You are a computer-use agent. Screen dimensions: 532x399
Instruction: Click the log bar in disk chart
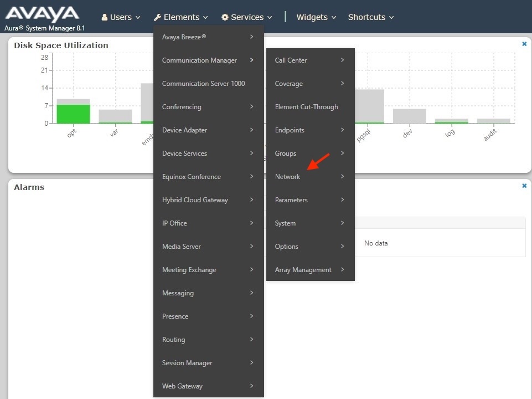click(x=452, y=121)
